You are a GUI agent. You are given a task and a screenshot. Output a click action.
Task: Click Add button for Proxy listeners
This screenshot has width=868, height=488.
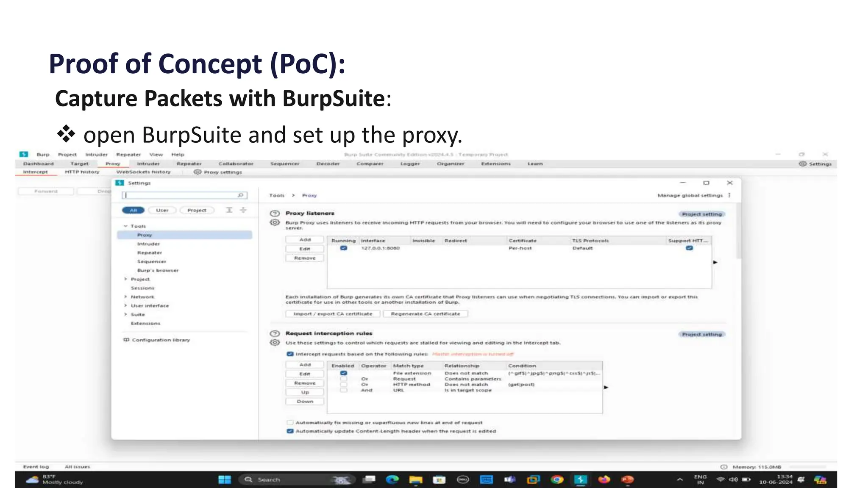pos(305,240)
